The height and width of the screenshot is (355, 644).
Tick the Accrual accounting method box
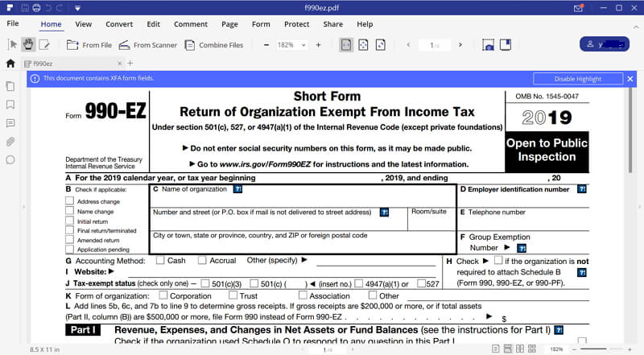202,260
